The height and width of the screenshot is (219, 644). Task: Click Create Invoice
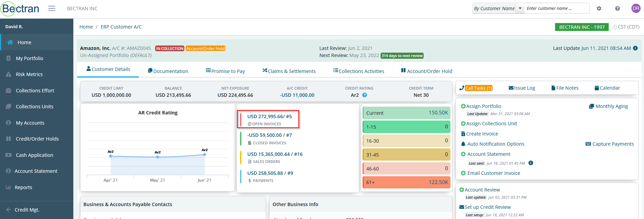[x=479, y=134]
